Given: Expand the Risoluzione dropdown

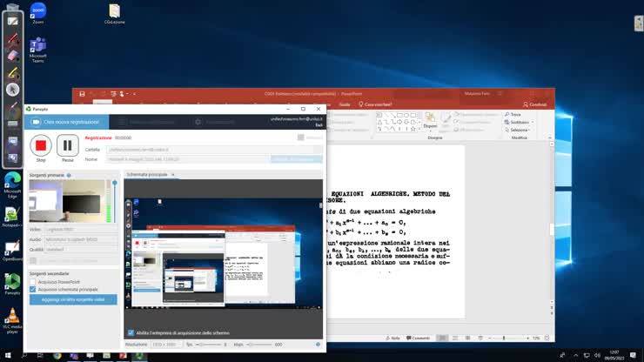Looking at the screenshot, I should pos(165,345).
